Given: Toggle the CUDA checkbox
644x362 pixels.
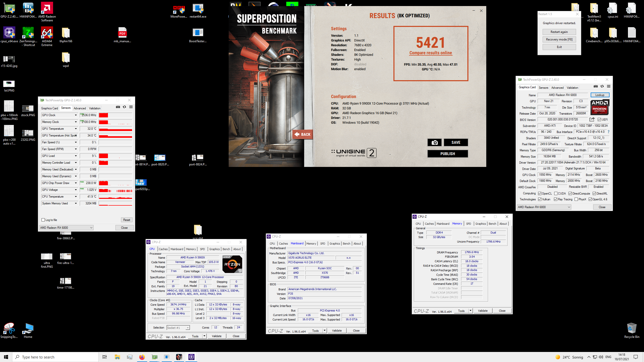Looking at the screenshot, I should pos(556,194).
